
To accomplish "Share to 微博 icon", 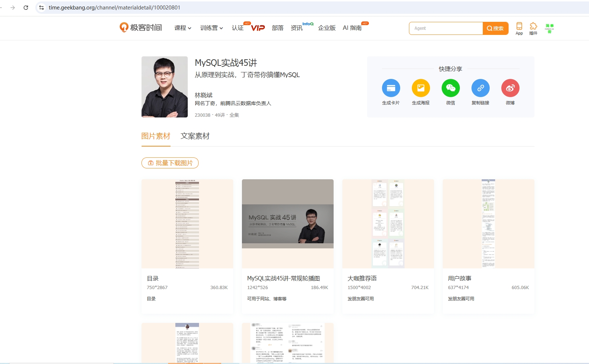I will 510,88.
